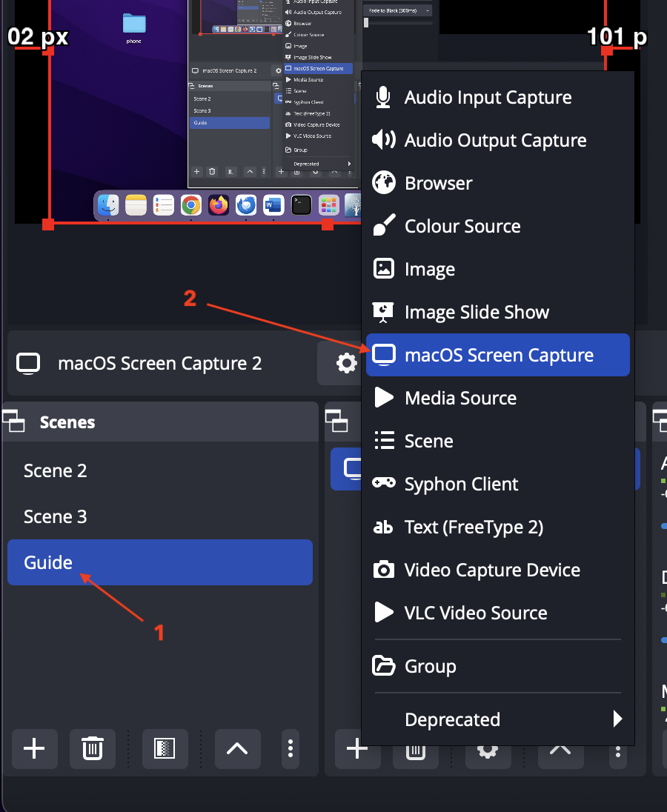This screenshot has height=812, width=667.
Task: Click the transition slider inside the preview
Action: pyautogui.click(x=398, y=23)
